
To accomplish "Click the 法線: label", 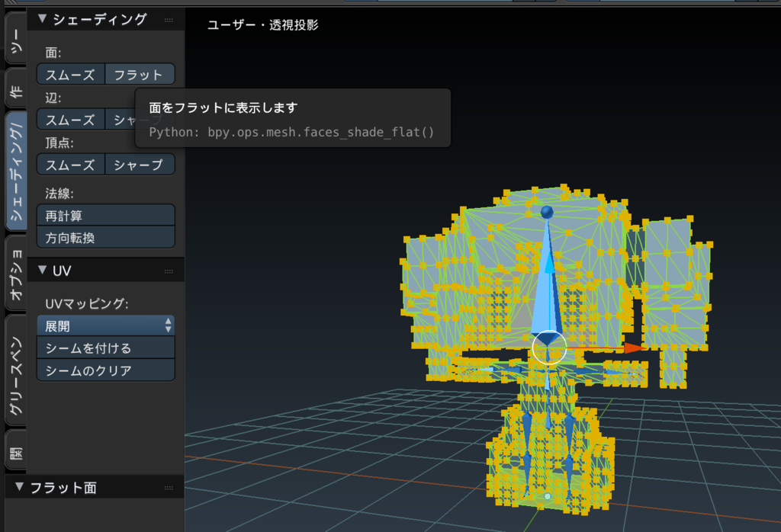I will [59, 193].
